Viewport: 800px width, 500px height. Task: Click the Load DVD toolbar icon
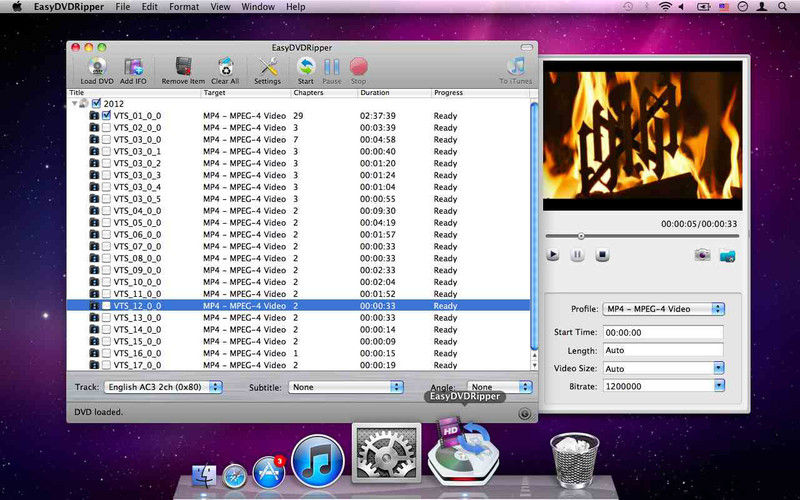[x=97, y=67]
